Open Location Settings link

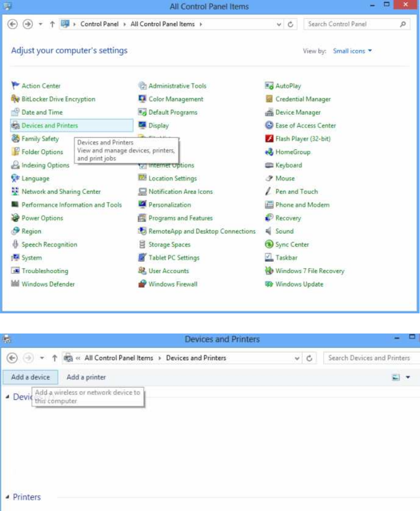click(172, 178)
